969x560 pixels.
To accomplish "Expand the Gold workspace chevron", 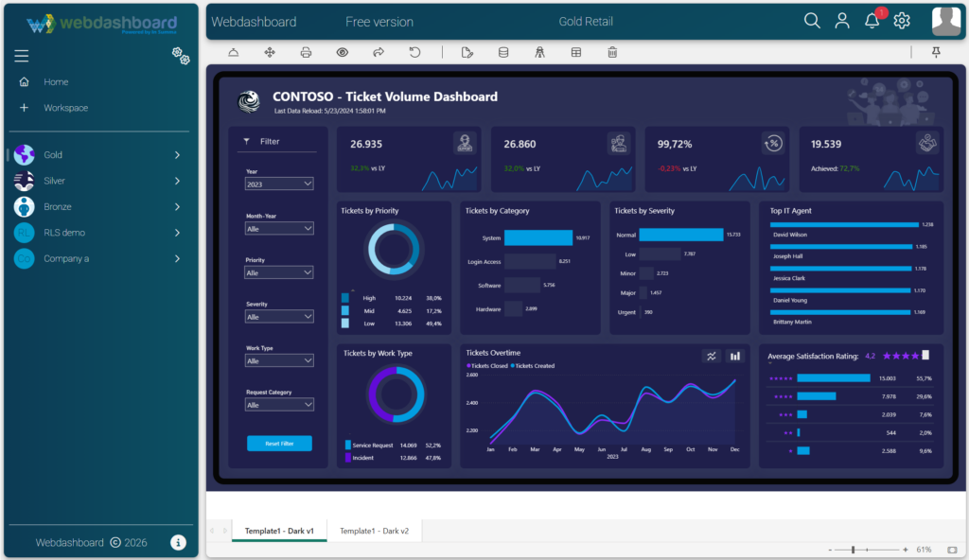I will (x=177, y=155).
